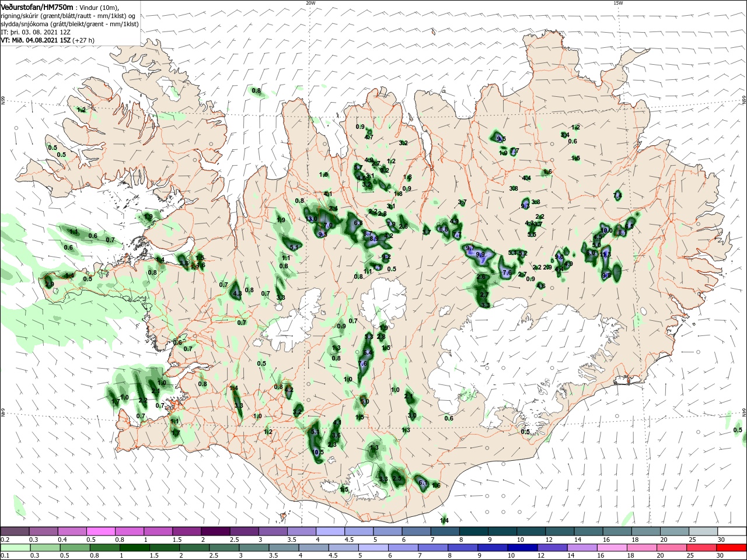Click the 6.4 precipitation value
Screen dimensions: 747x560
click(x=368, y=353)
